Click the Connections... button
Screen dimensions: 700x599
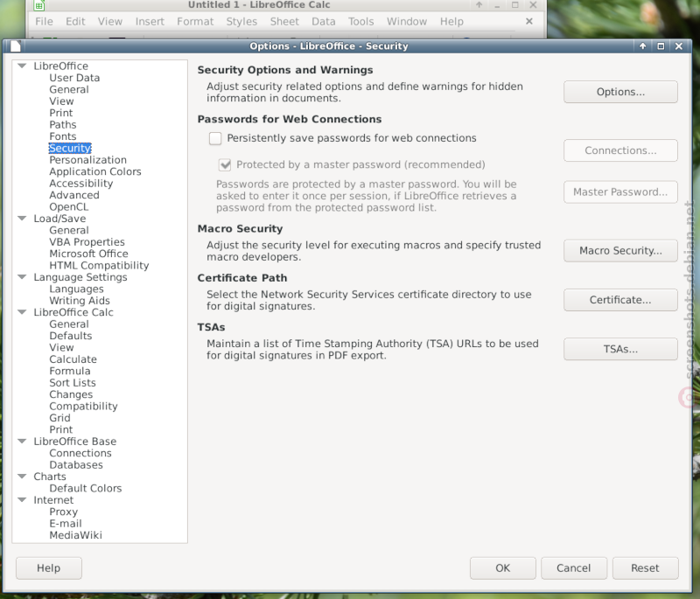click(x=620, y=150)
